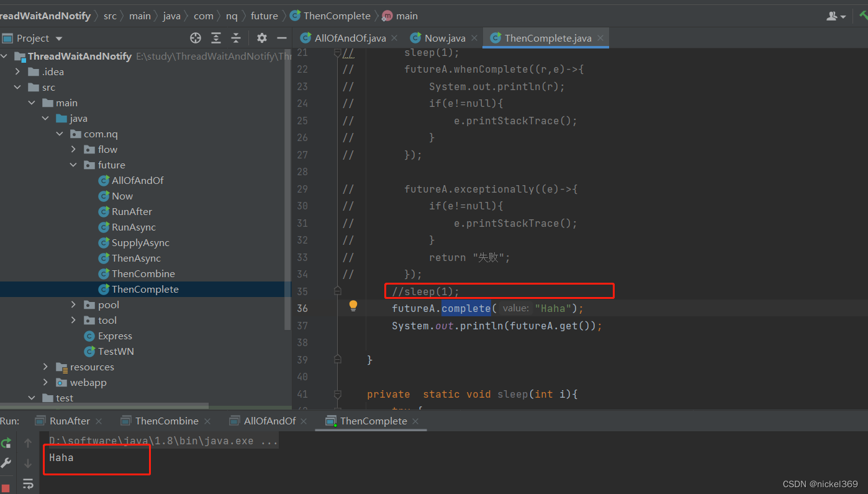Expand the pool package
This screenshot has height=494, width=868.
[73, 305]
